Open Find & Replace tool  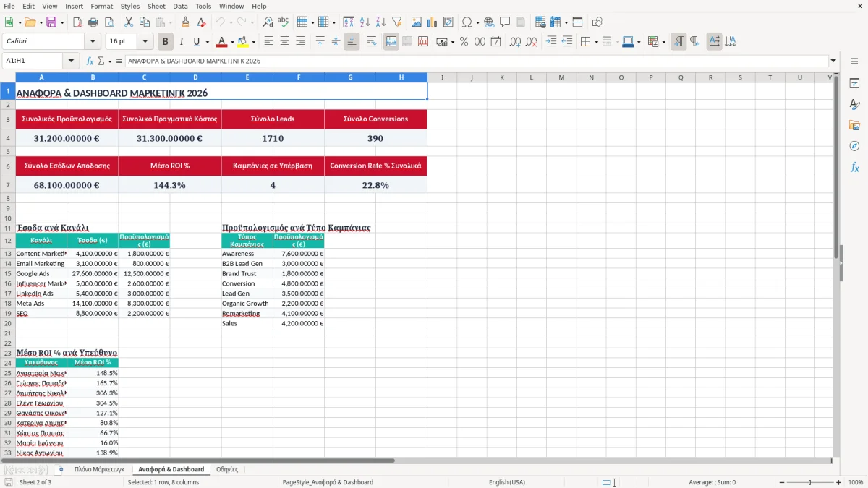pyautogui.click(x=268, y=22)
